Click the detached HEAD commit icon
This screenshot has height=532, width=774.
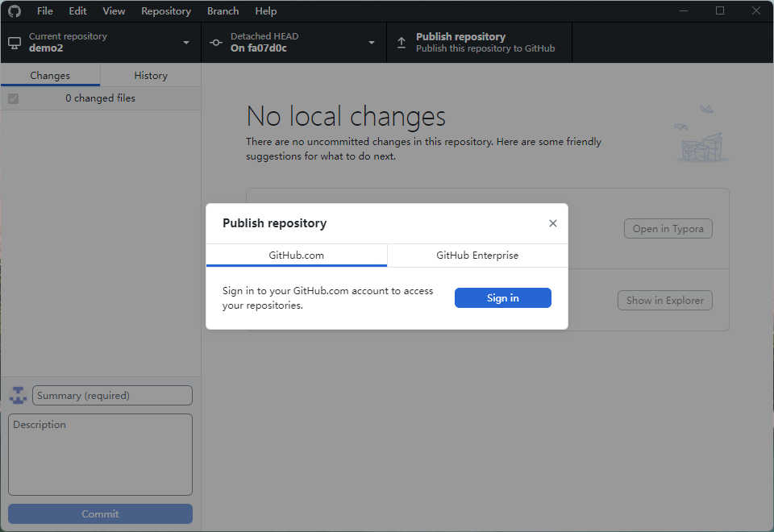(216, 43)
